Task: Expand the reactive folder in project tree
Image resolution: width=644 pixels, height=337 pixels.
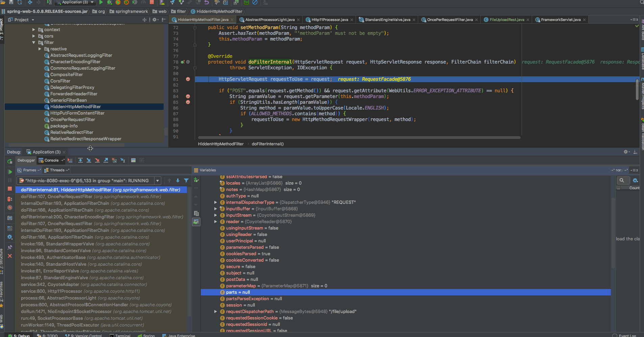Action: click(x=40, y=49)
